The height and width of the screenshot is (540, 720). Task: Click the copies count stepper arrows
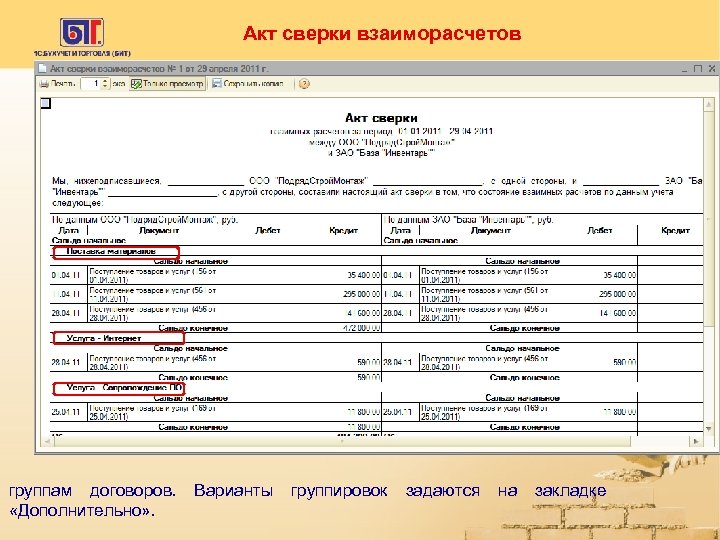point(106,84)
